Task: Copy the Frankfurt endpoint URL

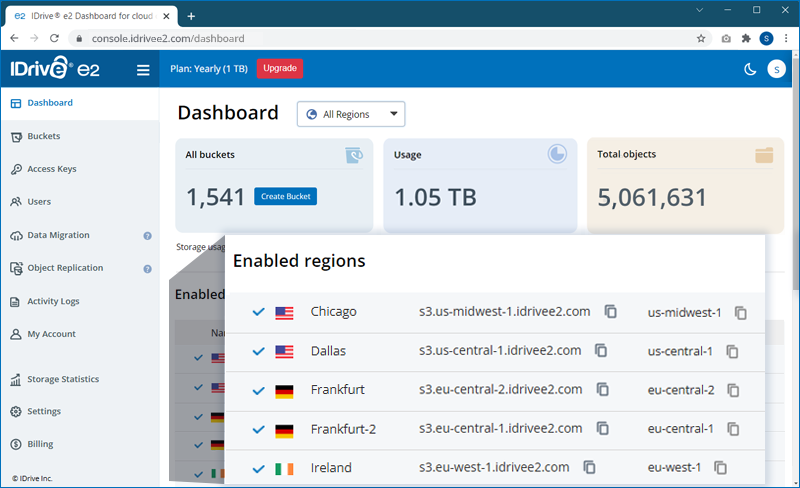Action: [x=602, y=390]
